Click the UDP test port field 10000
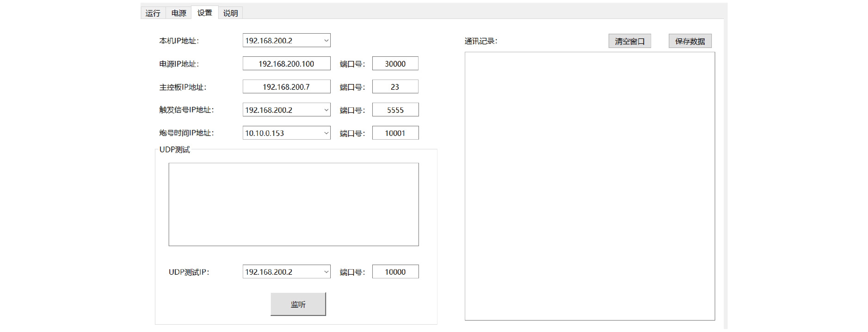The height and width of the screenshot is (332, 868). click(395, 272)
